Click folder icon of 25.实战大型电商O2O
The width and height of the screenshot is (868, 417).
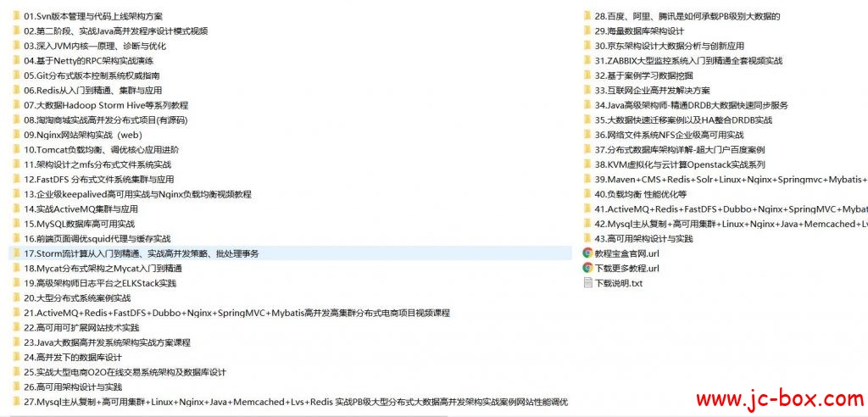point(17,372)
